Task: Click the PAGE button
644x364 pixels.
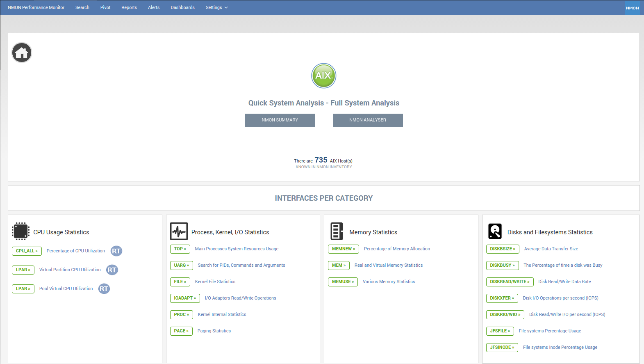Action: click(181, 331)
